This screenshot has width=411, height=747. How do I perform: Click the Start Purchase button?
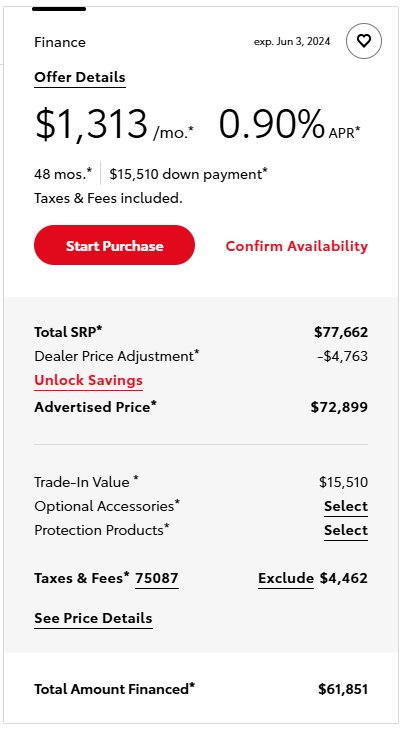coord(114,245)
